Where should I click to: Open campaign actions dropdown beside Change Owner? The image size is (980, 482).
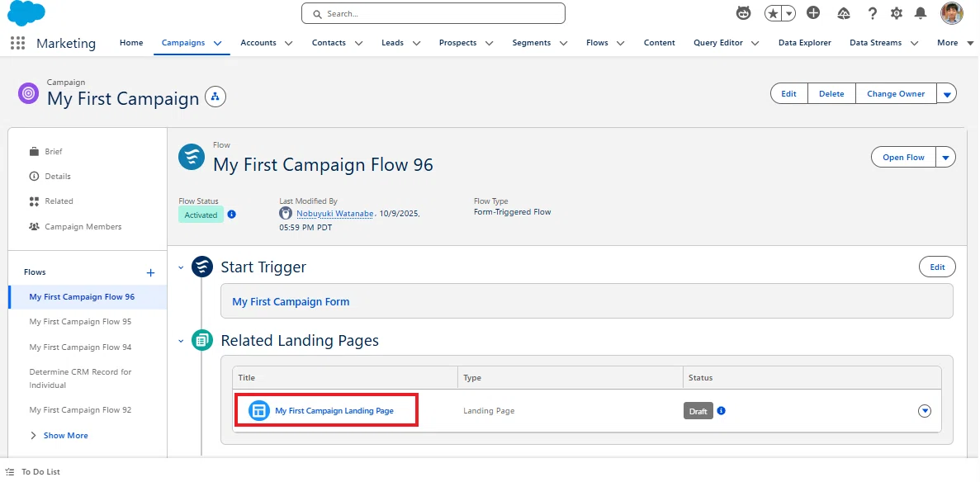pos(946,94)
